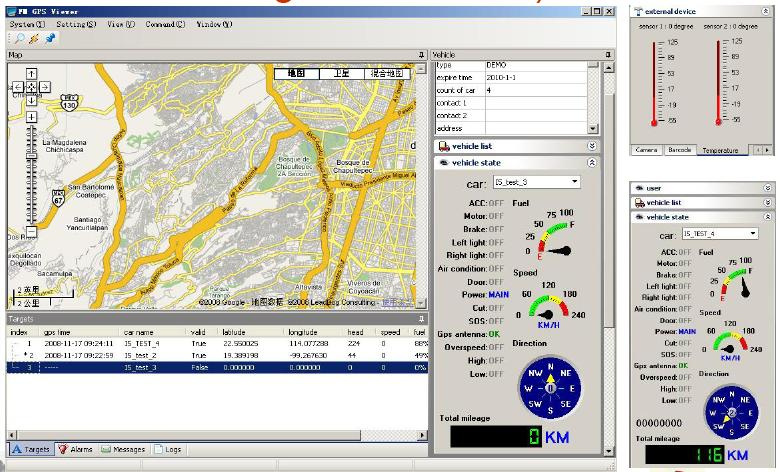Open the Barcode tab in external device

point(680,150)
